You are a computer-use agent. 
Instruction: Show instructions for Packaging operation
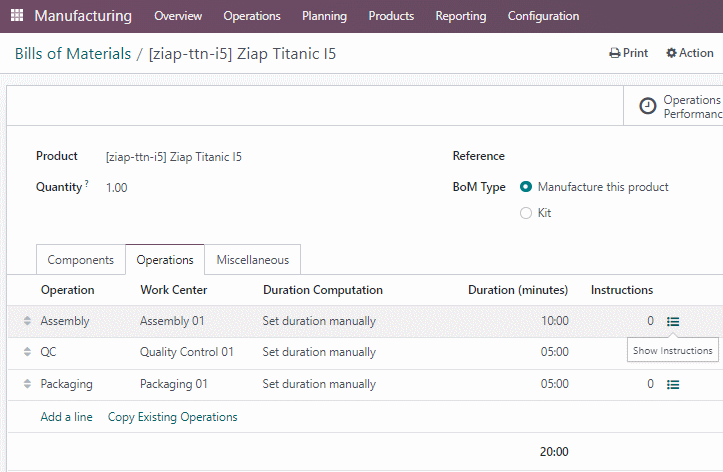673,384
